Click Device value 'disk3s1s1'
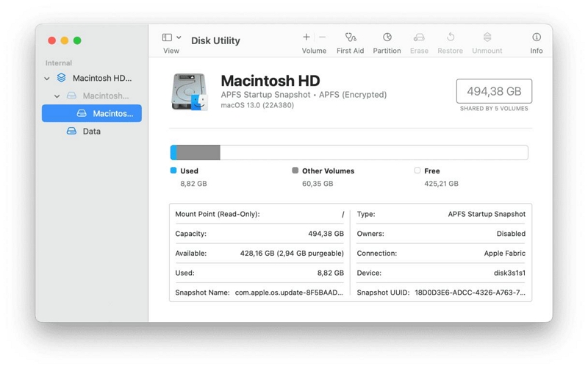Screen dimensions: 588x369 [509, 273]
